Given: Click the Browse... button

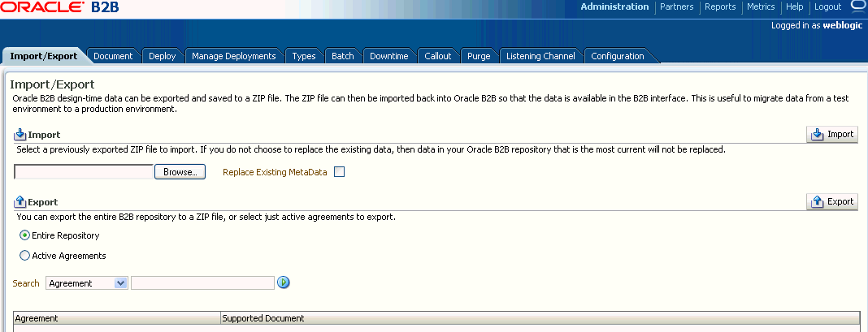Looking at the screenshot, I should pyautogui.click(x=180, y=172).
